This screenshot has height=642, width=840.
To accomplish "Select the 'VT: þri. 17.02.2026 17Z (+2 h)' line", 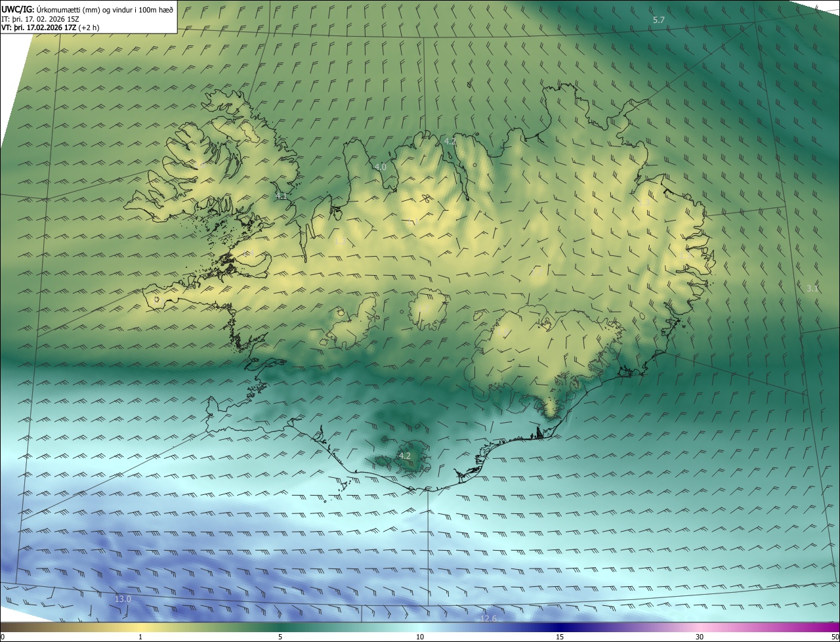I will point(51,28).
